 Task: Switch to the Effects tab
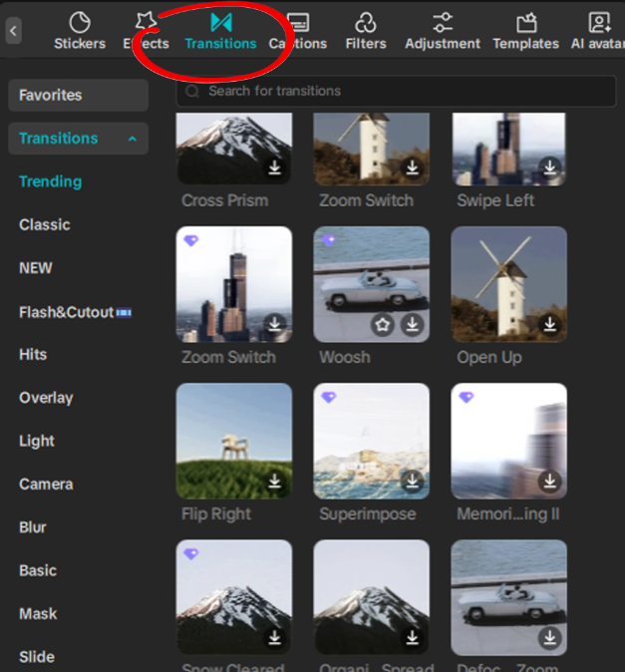coord(147,31)
